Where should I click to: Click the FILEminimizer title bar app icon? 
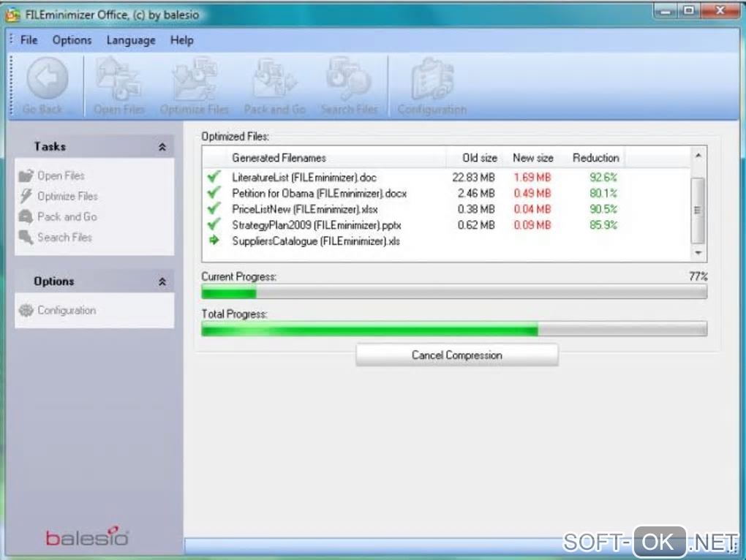click(x=13, y=15)
